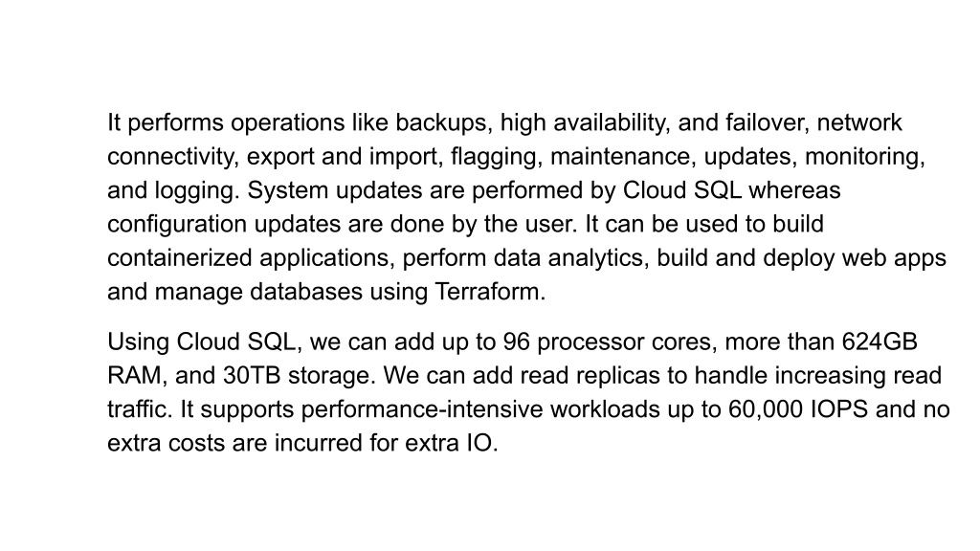Click the value "624GB"
The image size is (980, 551).
880,342
